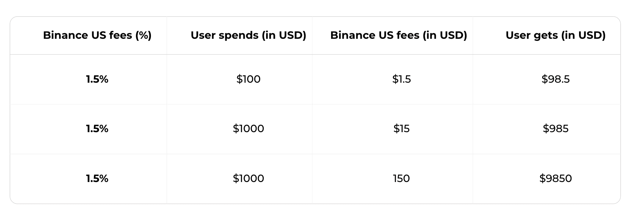The height and width of the screenshot is (220, 644).
Task: Click the "(%)" text in the first header
Action: (143, 35)
